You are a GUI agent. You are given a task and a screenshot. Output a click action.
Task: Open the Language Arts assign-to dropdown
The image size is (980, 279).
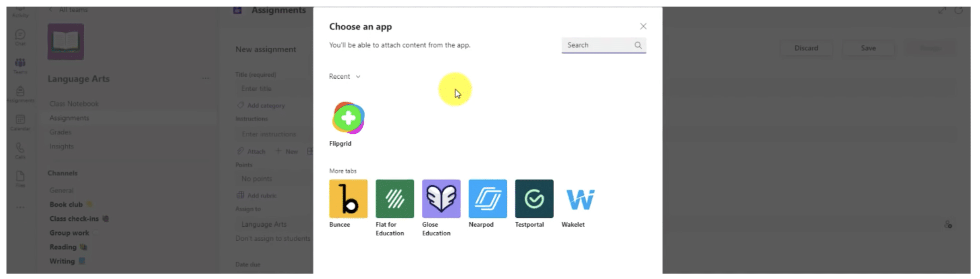[x=275, y=224]
